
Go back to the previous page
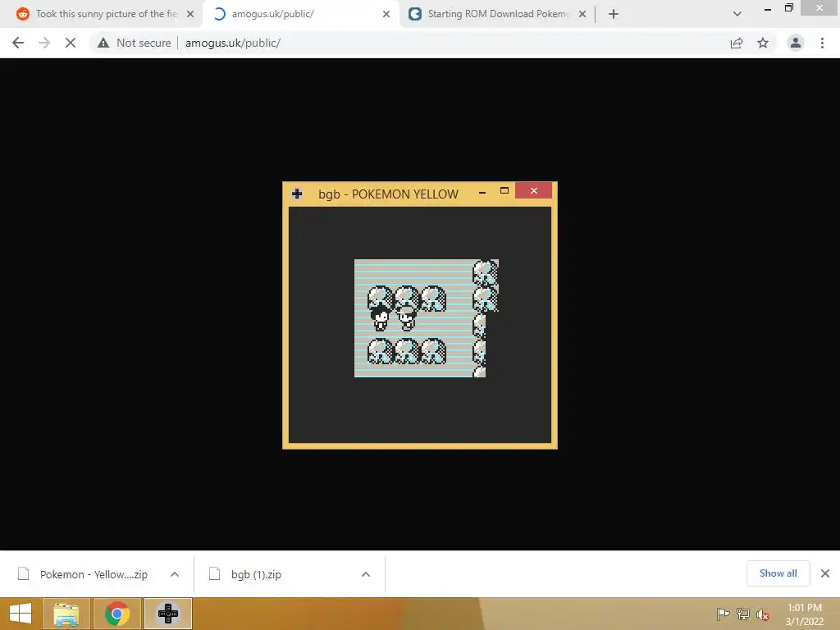point(18,43)
